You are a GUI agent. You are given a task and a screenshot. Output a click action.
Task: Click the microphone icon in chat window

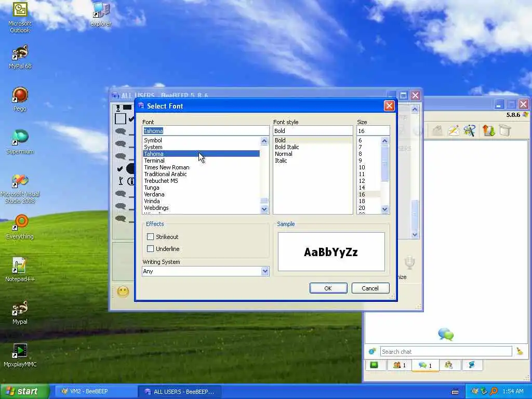click(x=409, y=263)
